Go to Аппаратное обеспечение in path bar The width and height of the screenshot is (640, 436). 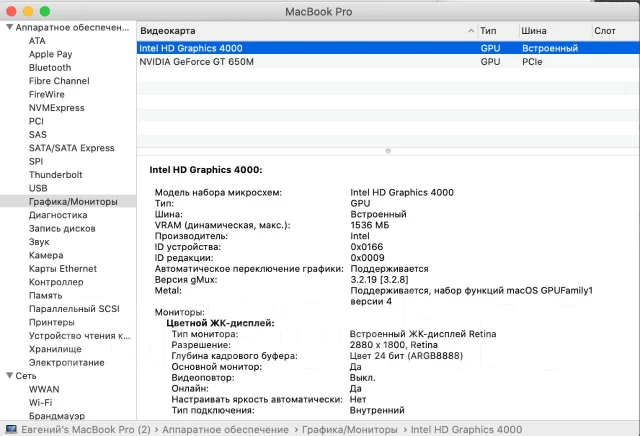[x=225, y=429]
